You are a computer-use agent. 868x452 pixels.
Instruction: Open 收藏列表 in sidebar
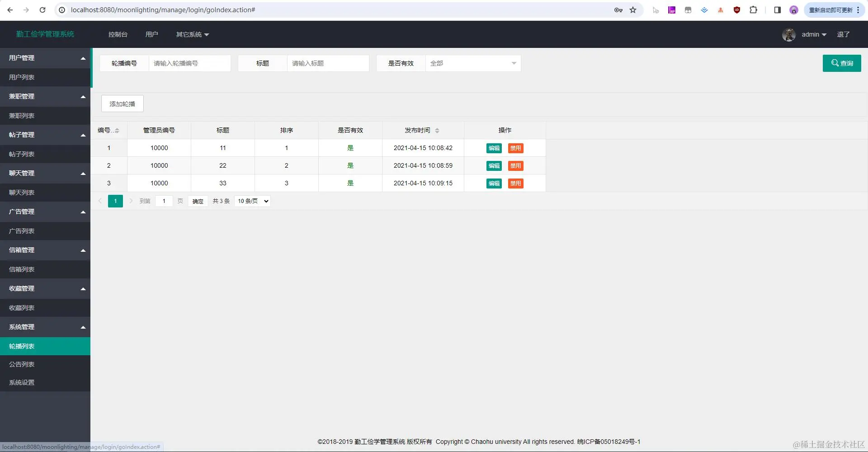point(45,308)
